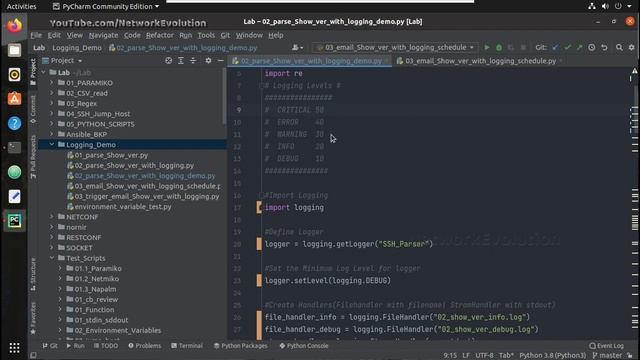Click the LF line separator indicator
The height and width of the screenshot is (360, 640).
click(x=466, y=356)
